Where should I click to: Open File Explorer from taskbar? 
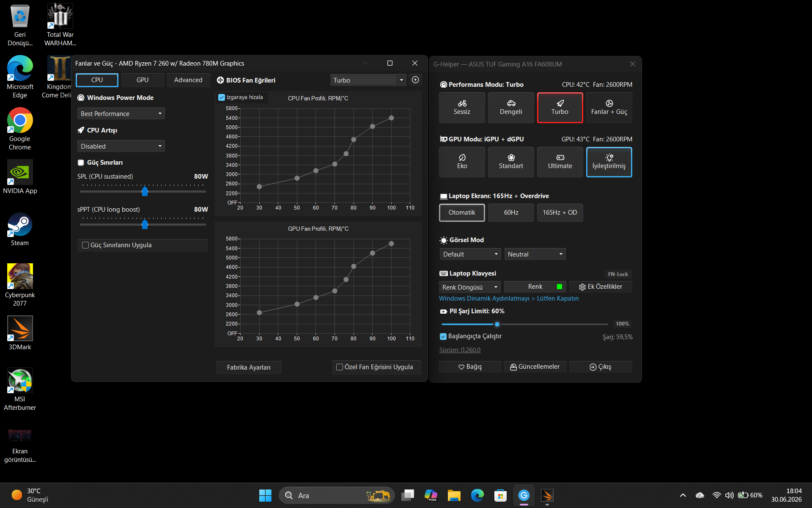coord(454,495)
